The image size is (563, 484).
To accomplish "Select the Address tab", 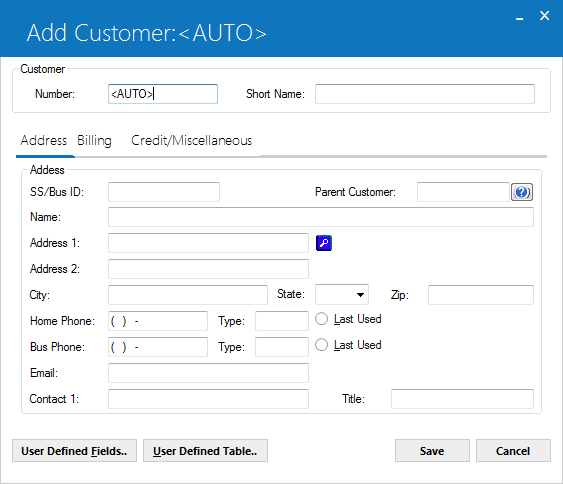I will [44, 140].
